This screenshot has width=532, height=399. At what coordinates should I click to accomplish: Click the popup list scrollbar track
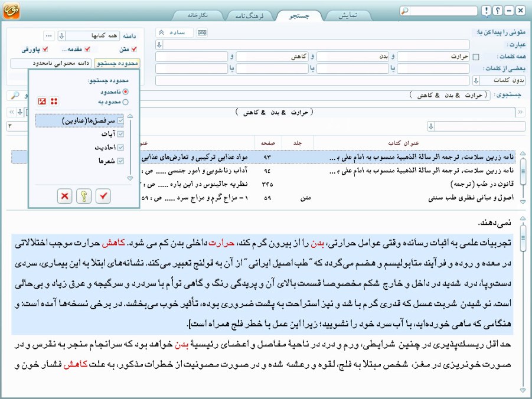(130, 148)
